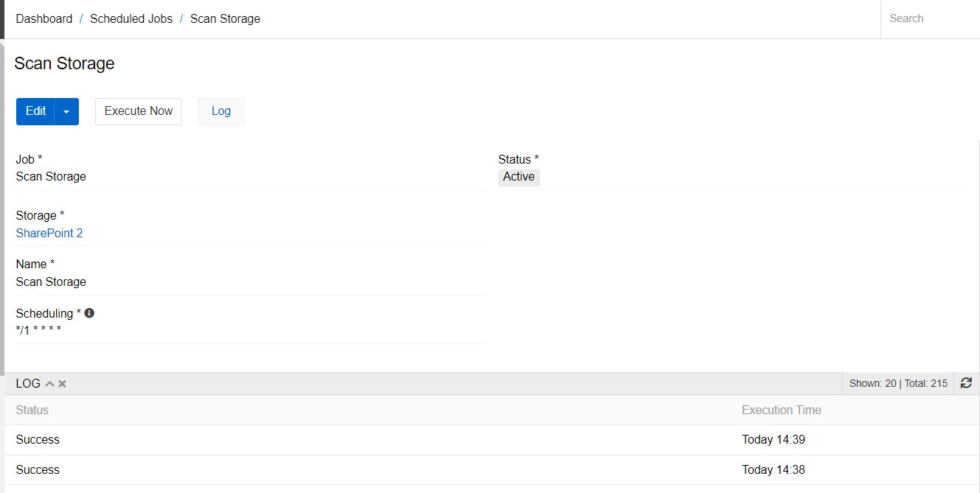This screenshot has width=980, height=493.
Task: Open the Log button
Action: pos(221,111)
